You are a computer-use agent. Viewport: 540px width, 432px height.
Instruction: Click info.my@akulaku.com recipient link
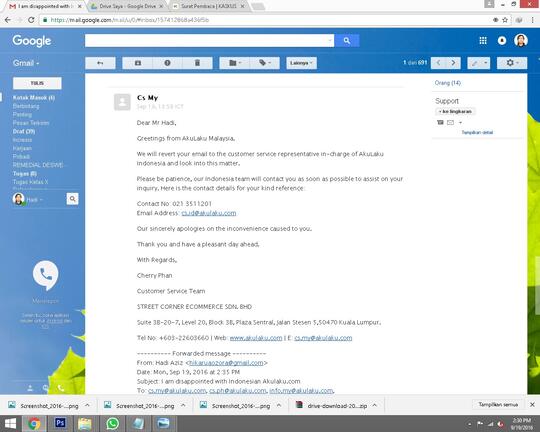301,391
